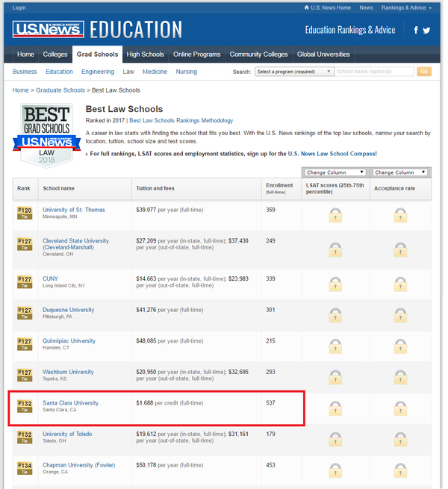Open Chapman University (Fowler) school link
The image size is (448, 489).
click(x=78, y=465)
